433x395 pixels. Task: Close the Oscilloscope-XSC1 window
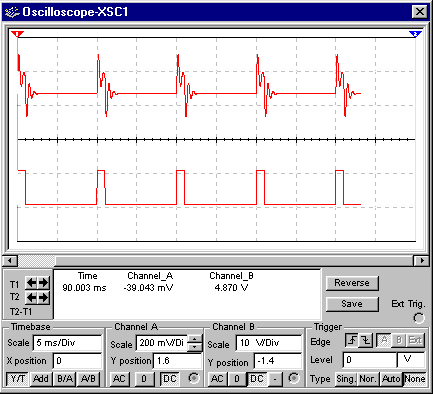click(419, 12)
